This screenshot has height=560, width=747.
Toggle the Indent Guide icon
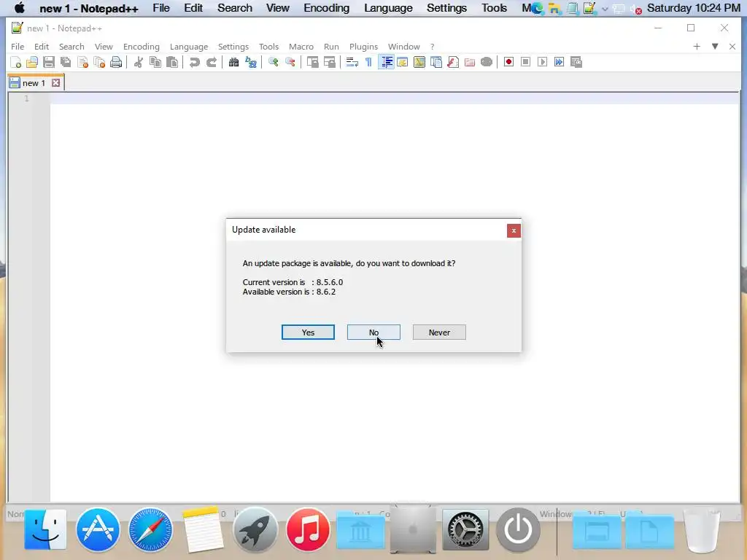pyautogui.click(x=387, y=62)
